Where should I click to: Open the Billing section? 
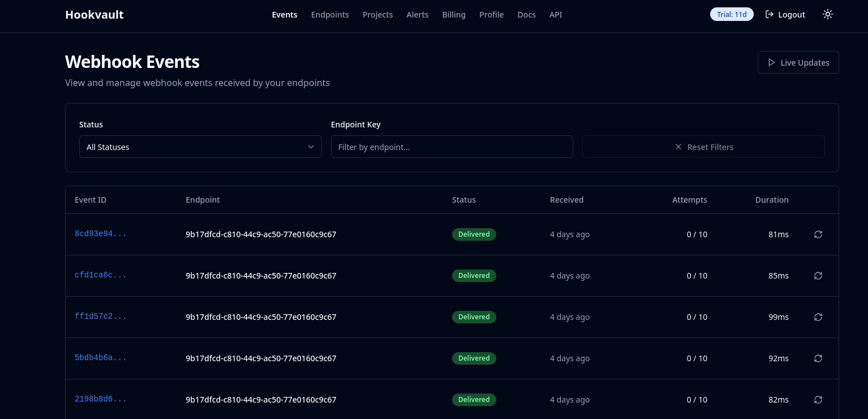click(454, 15)
